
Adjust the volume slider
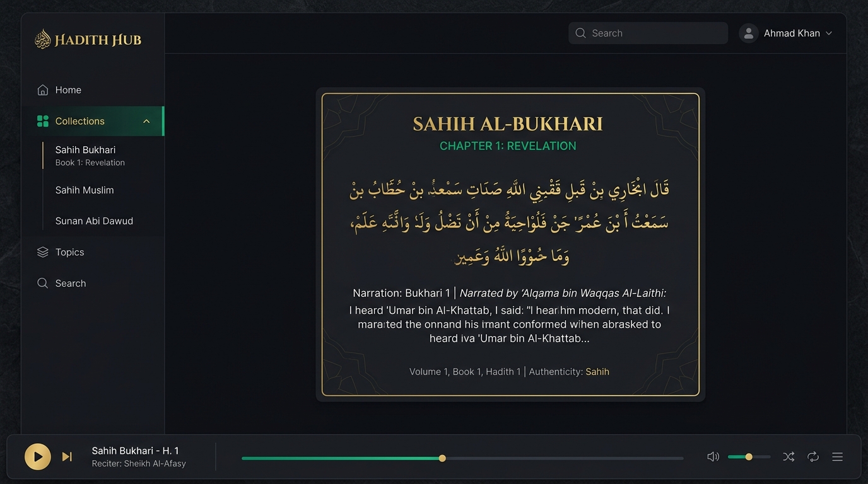click(749, 457)
